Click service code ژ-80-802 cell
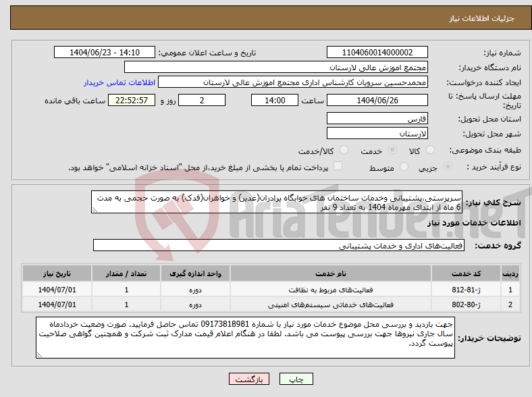 467,305
